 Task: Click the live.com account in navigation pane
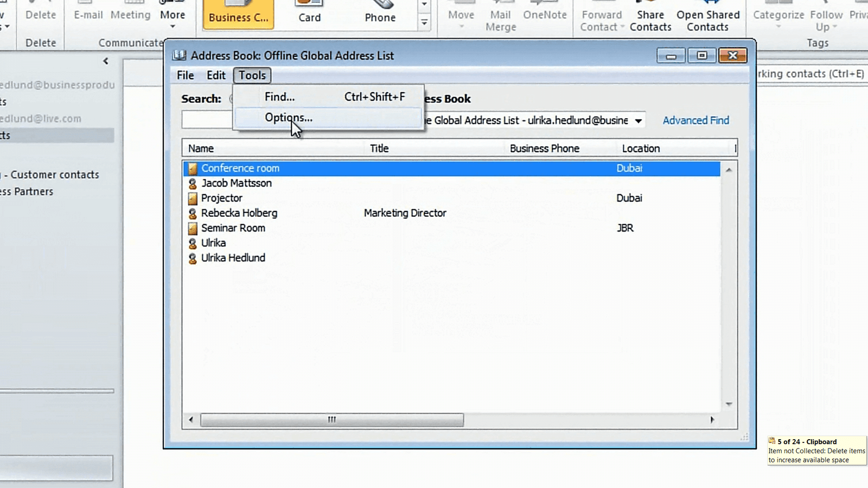[41, 119]
